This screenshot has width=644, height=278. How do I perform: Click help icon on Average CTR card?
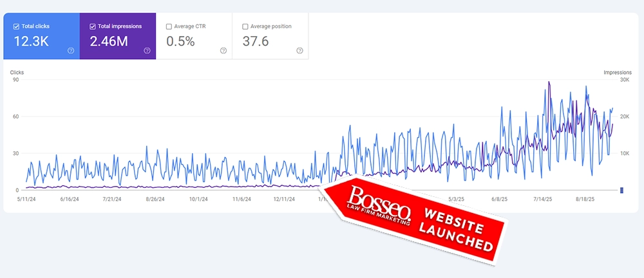(x=223, y=51)
